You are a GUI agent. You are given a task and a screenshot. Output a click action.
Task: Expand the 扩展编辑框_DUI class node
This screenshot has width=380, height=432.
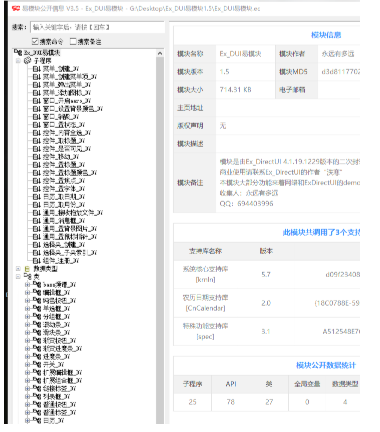(28, 373)
